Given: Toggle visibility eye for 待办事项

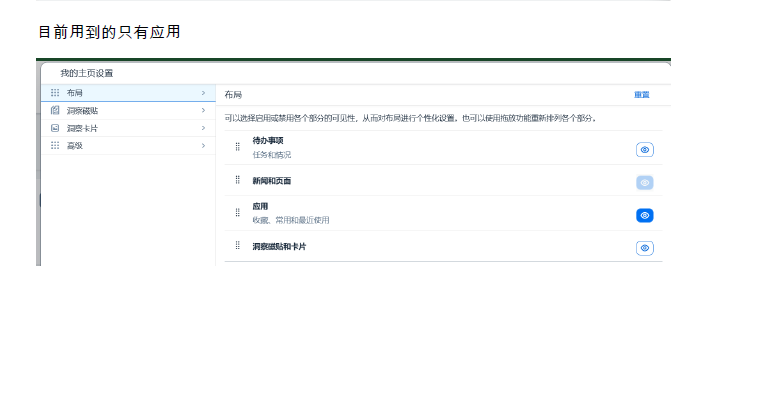Looking at the screenshot, I should coord(645,149).
